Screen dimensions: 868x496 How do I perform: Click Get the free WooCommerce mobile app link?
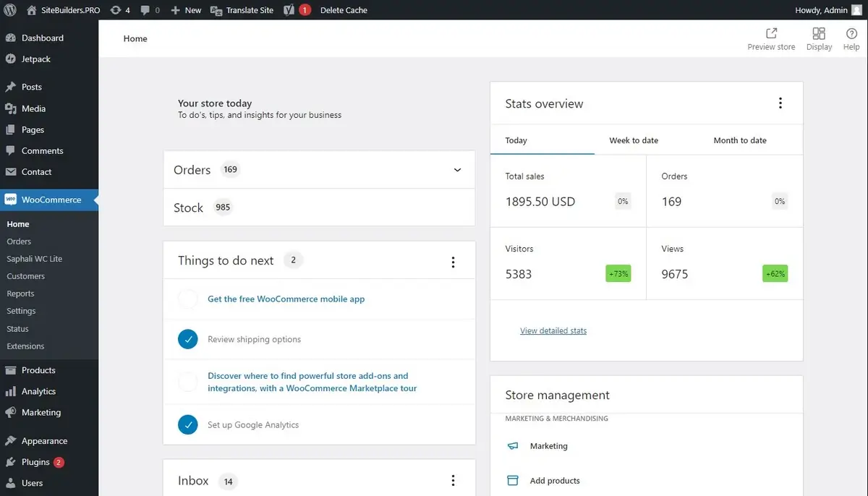point(286,299)
